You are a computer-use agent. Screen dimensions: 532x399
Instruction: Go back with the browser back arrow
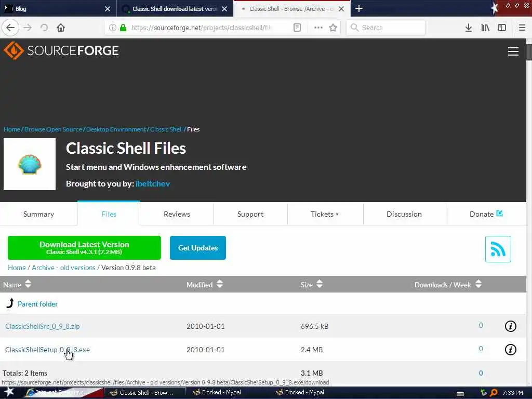[10, 28]
